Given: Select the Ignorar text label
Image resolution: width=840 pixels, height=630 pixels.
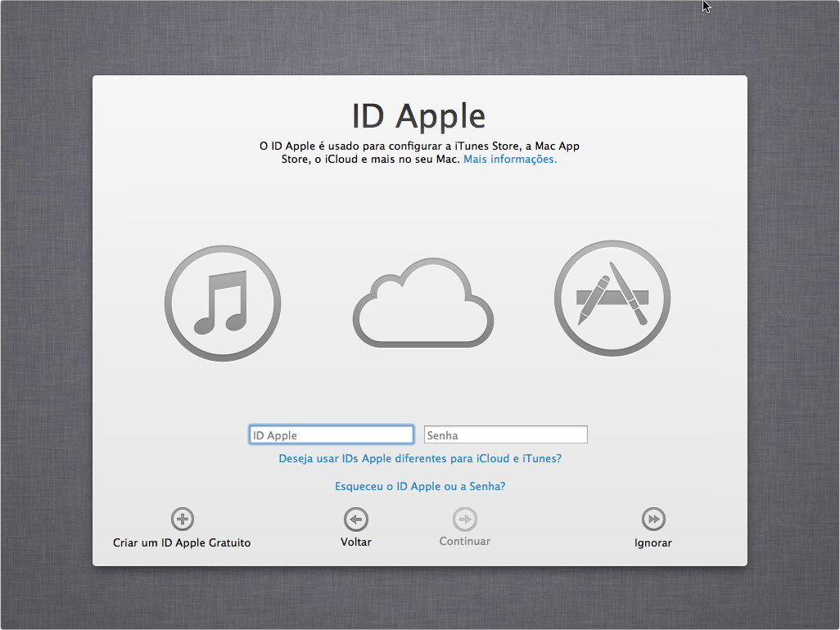Looking at the screenshot, I should click(653, 542).
